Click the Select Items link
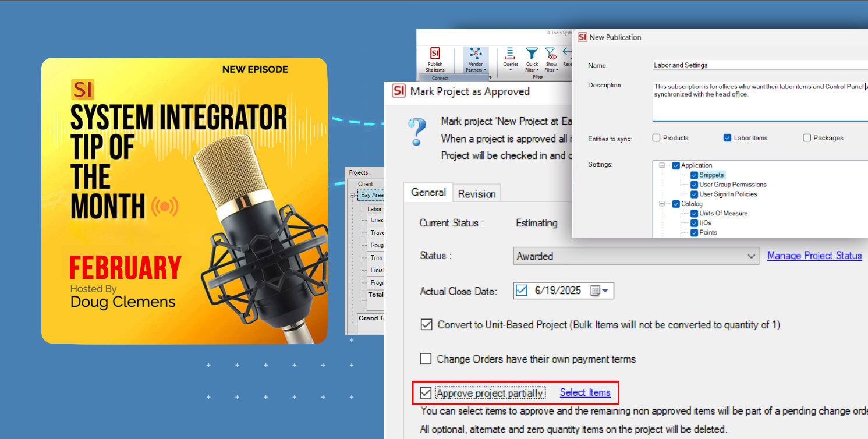 (x=585, y=392)
